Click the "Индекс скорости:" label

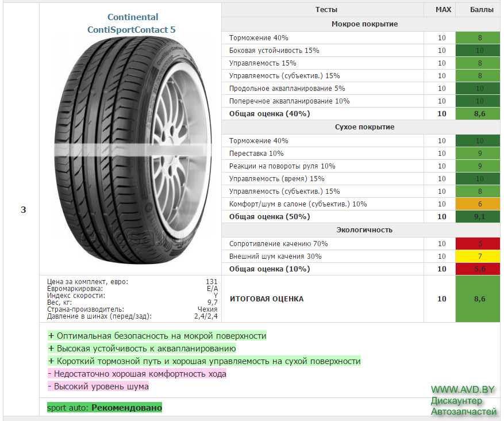pos(76,296)
